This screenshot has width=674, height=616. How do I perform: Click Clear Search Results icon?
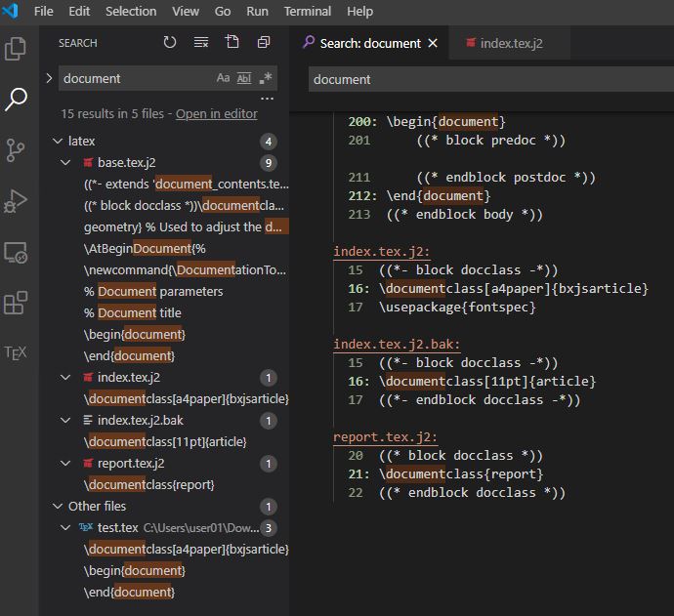click(x=201, y=42)
